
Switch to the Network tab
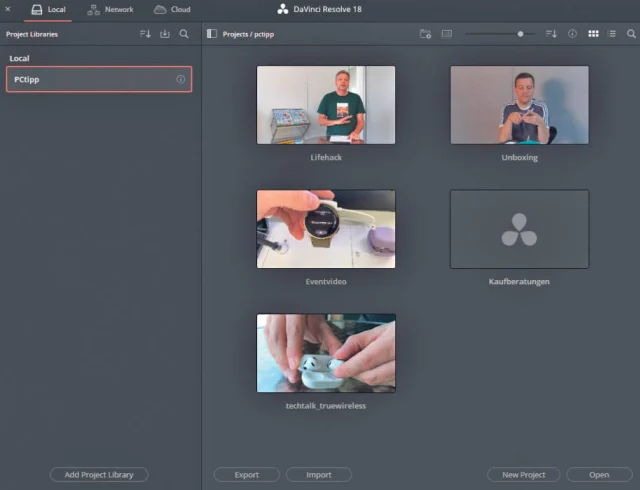pyautogui.click(x=110, y=9)
